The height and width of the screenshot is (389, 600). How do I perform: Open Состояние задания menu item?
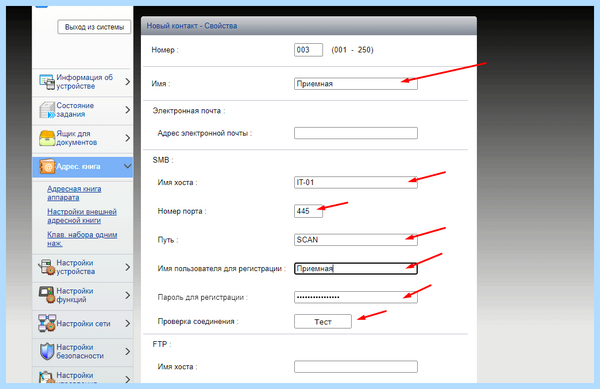[x=83, y=110]
